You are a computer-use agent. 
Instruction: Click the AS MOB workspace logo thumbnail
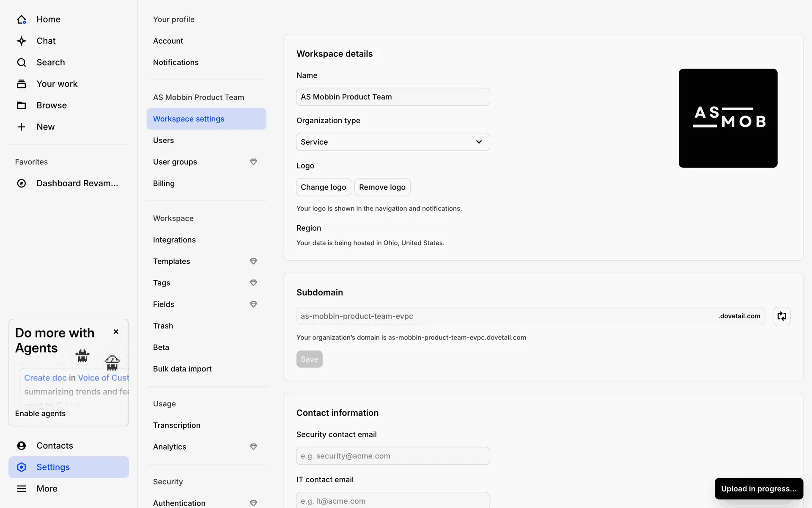tap(728, 118)
